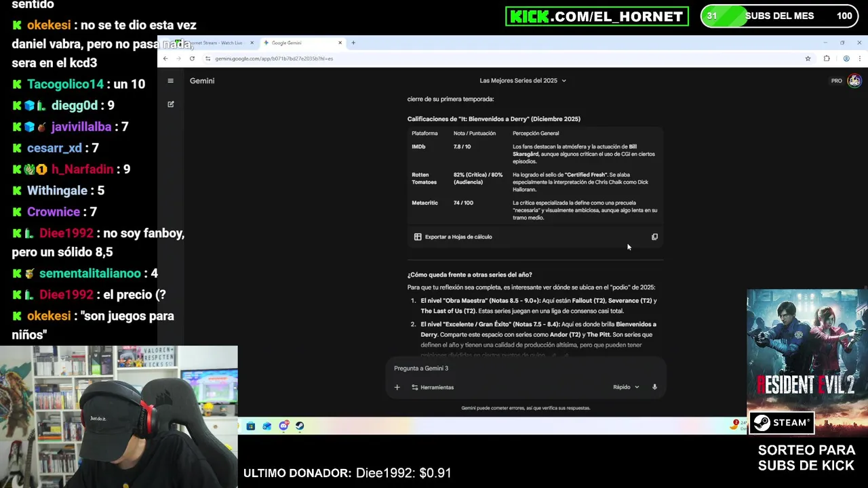Click the '7.8 / 10' score cell
The image size is (868, 488).
tap(462, 147)
